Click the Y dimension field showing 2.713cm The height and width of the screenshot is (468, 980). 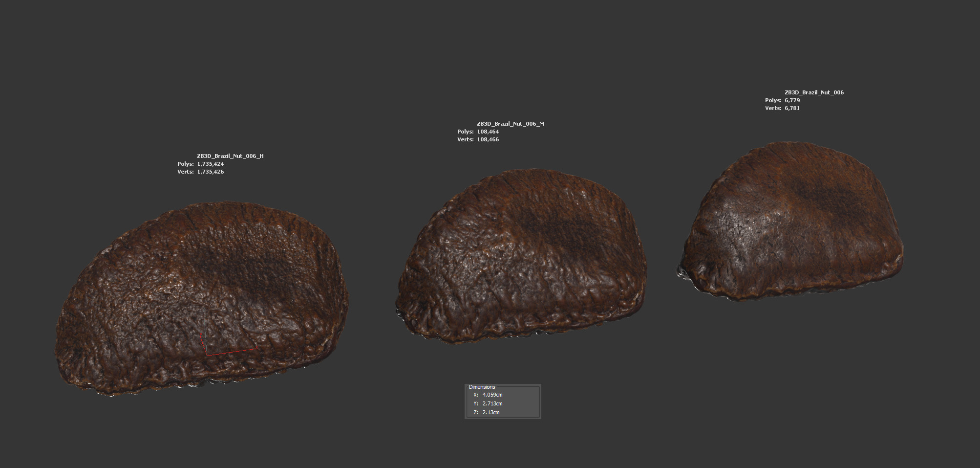click(x=492, y=403)
